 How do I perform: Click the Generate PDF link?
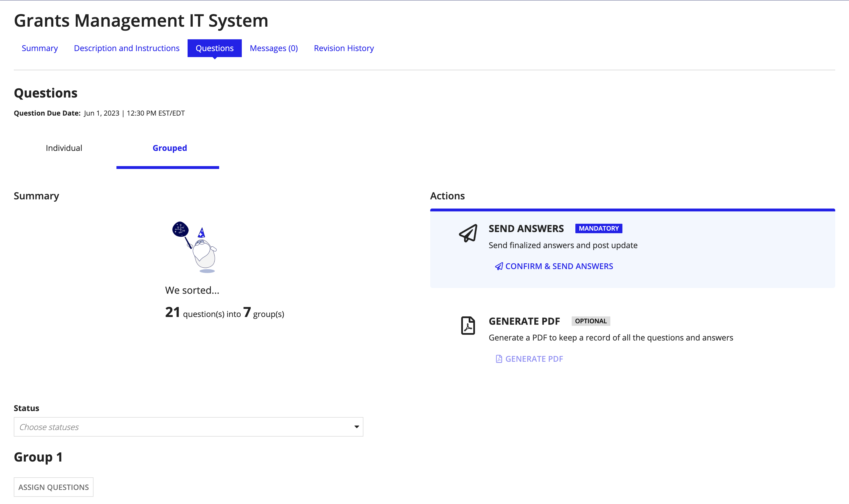529,359
